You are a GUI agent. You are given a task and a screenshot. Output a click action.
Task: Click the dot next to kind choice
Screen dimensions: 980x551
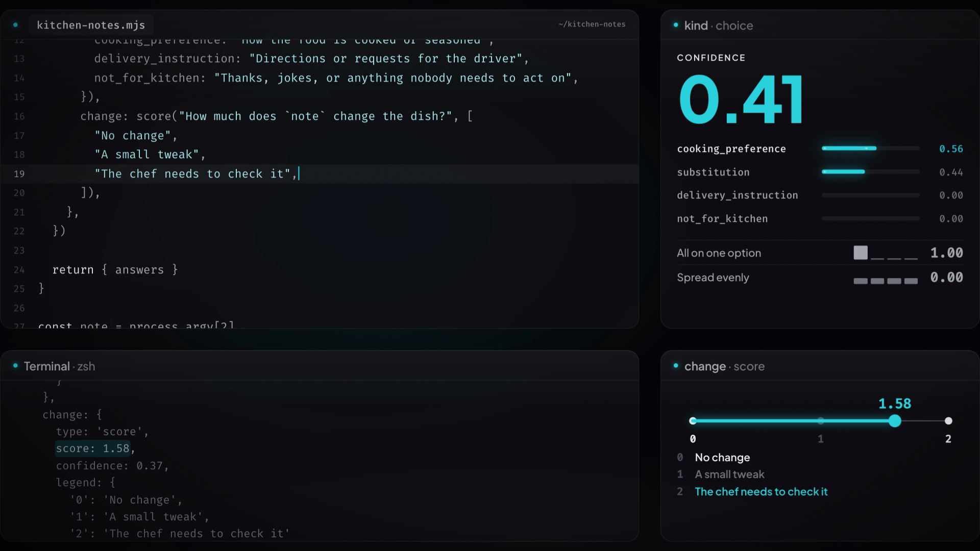click(676, 24)
